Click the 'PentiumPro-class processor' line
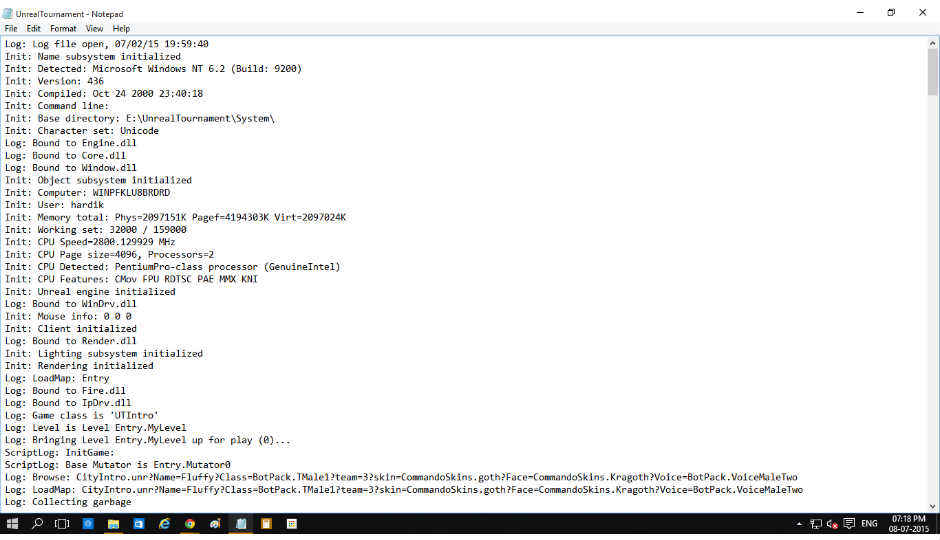Viewport: 940px width, 540px height. point(173,267)
